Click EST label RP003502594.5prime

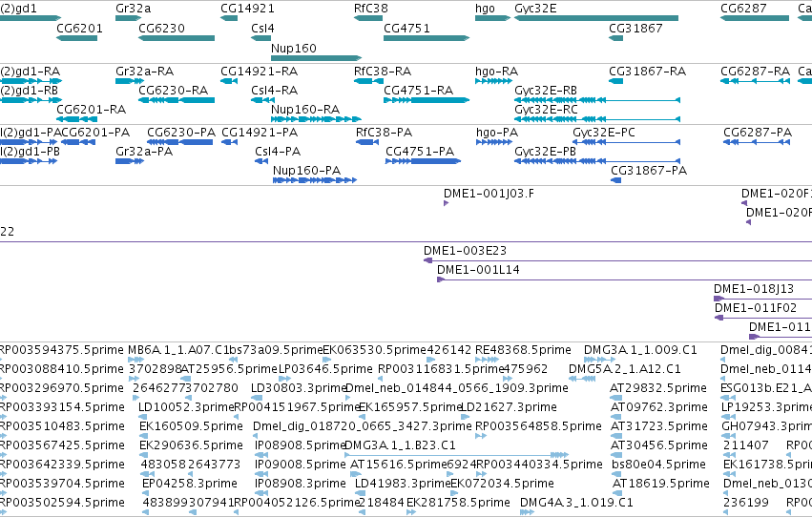[x=62, y=503]
